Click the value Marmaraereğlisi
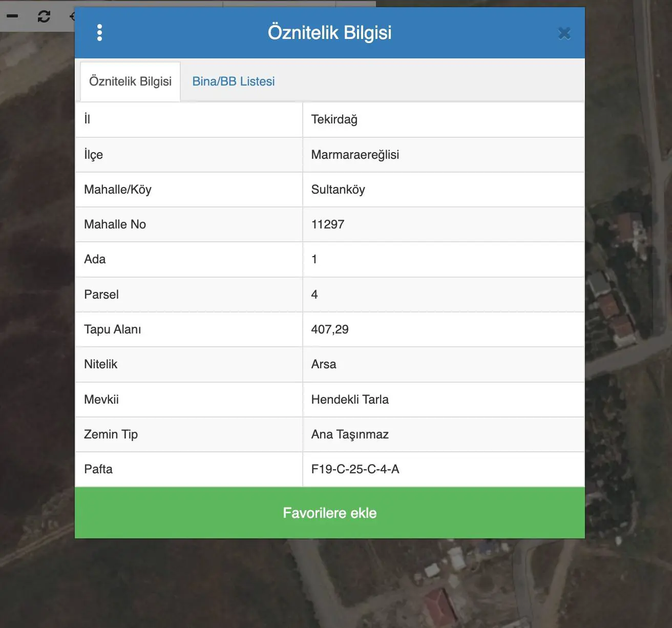672x628 pixels. click(x=355, y=155)
